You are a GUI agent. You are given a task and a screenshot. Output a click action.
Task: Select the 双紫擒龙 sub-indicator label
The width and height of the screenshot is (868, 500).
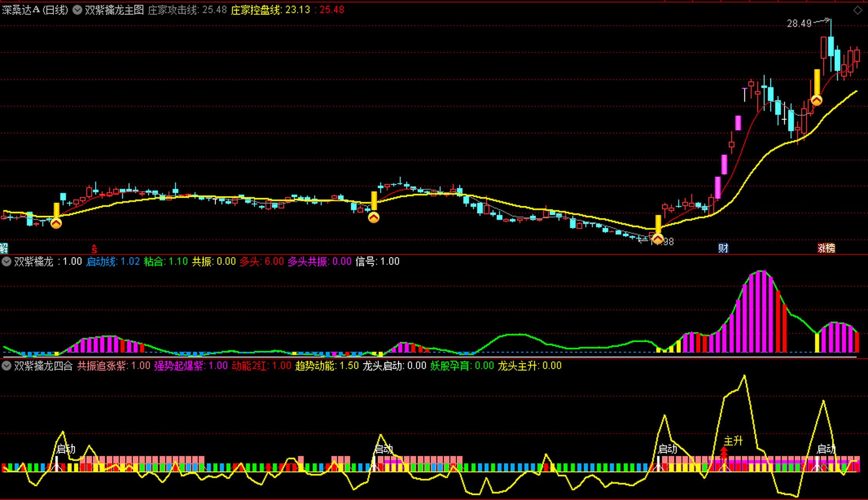click(34, 261)
